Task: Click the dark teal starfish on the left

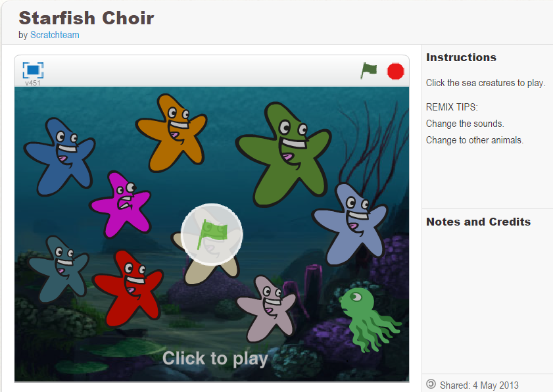Action: (59, 269)
